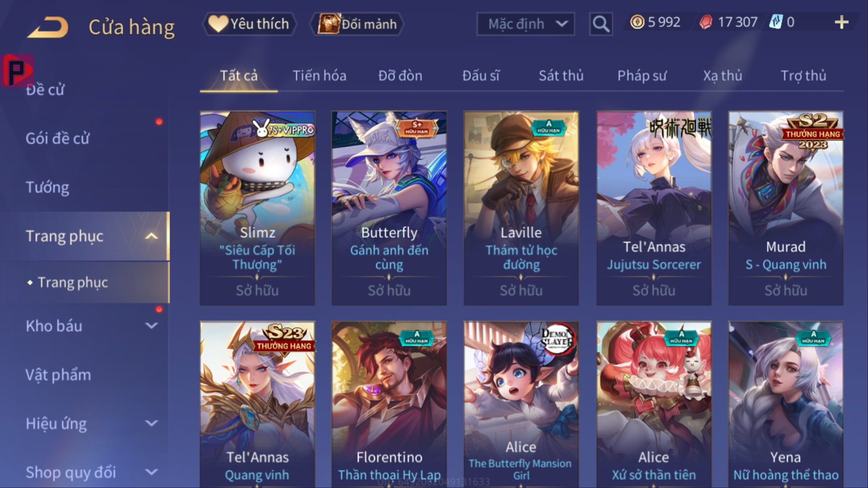Screen dimensions: 868x488
Task: Select the Tiến hóa tab
Action: click(x=319, y=76)
